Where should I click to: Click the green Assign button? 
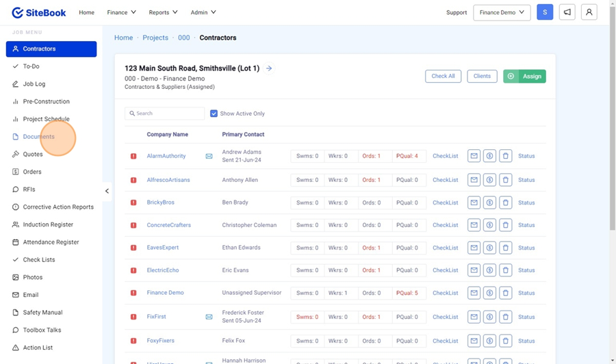524,76
